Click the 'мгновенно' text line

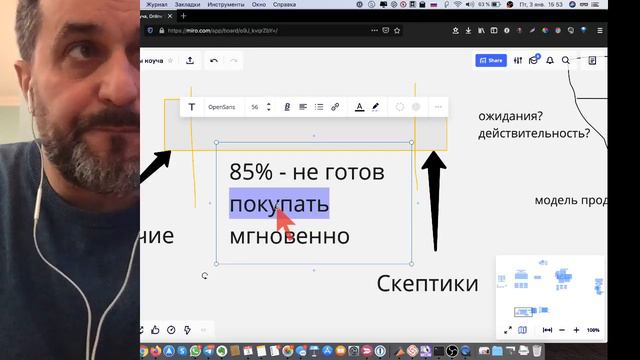click(289, 236)
